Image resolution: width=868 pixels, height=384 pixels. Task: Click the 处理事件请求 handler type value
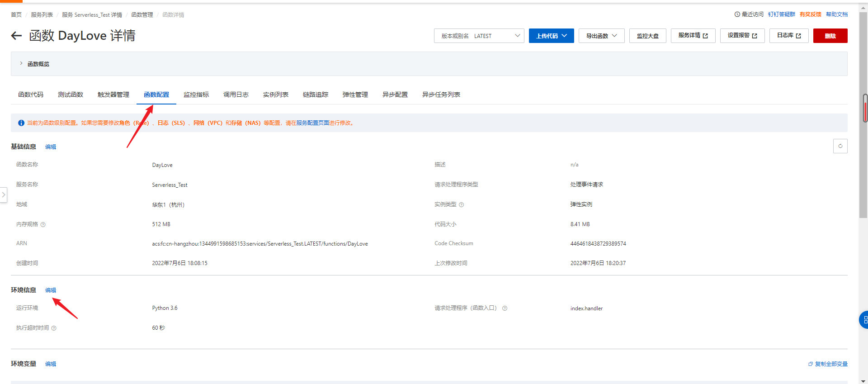pos(586,185)
